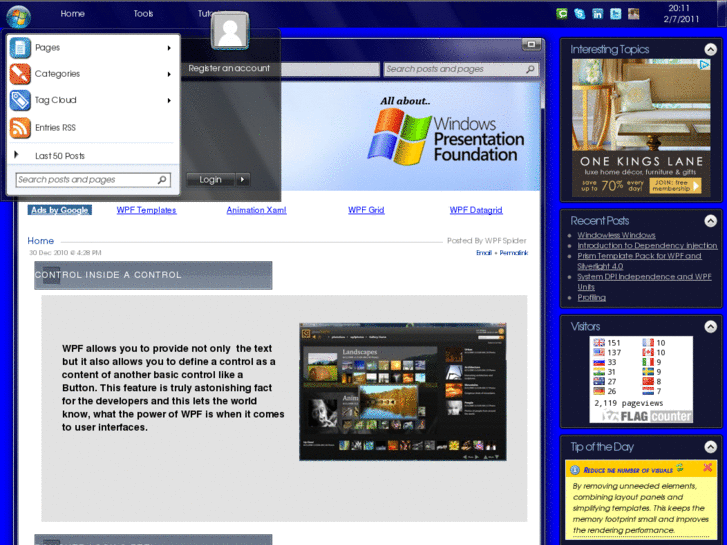Screen dimensions: 727x545
Task: Click the Email post link
Action: 484,253
